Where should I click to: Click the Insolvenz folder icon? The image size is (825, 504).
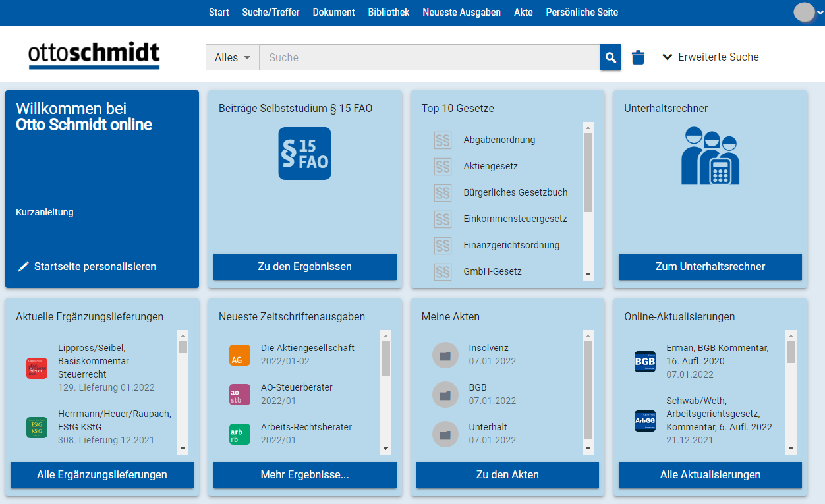tap(445, 354)
